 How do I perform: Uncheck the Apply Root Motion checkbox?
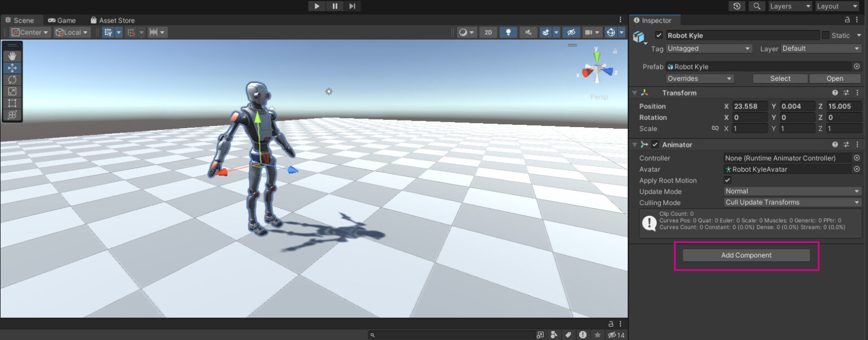(728, 180)
